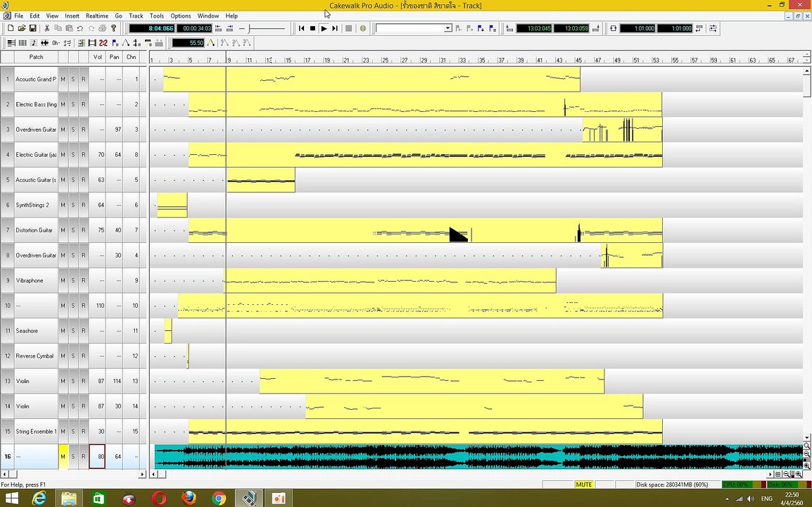812x507 pixels.
Task: Open the Lyrics view icon
Action: [x=56, y=43]
